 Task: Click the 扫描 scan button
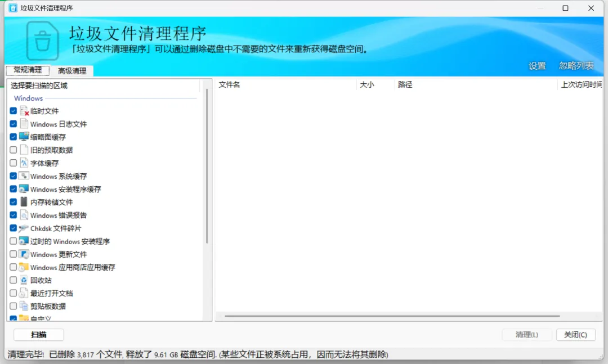(x=39, y=335)
